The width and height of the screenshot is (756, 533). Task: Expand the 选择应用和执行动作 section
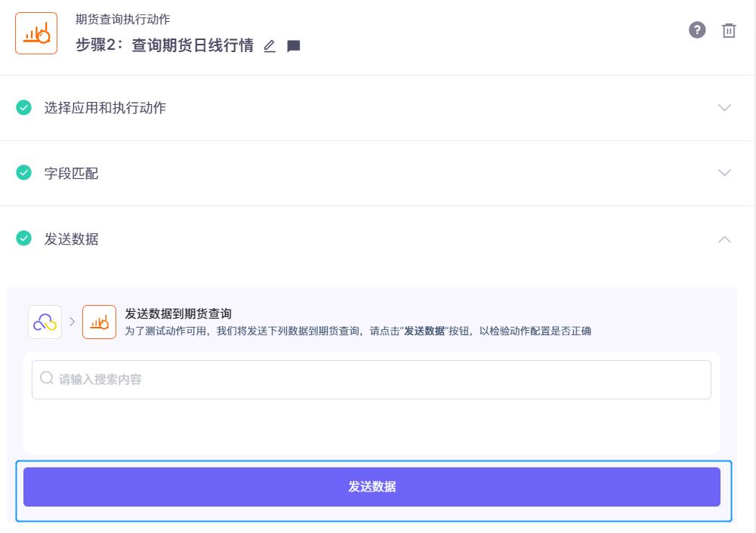tap(724, 107)
